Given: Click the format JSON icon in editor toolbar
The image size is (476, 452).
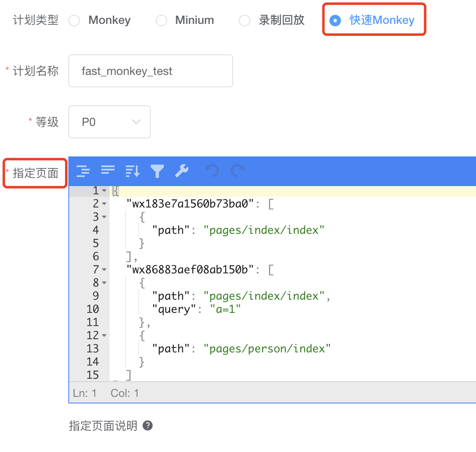Looking at the screenshot, I should pos(83,171).
